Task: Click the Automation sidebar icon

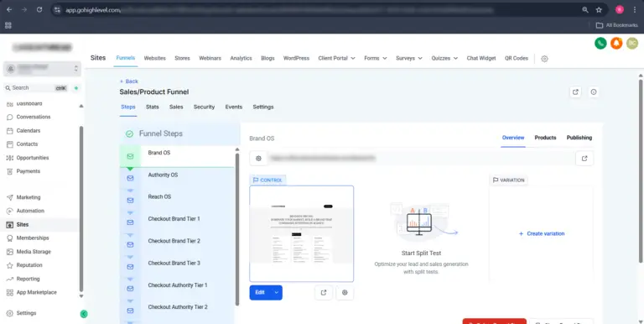Action: click(x=10, y=211)
